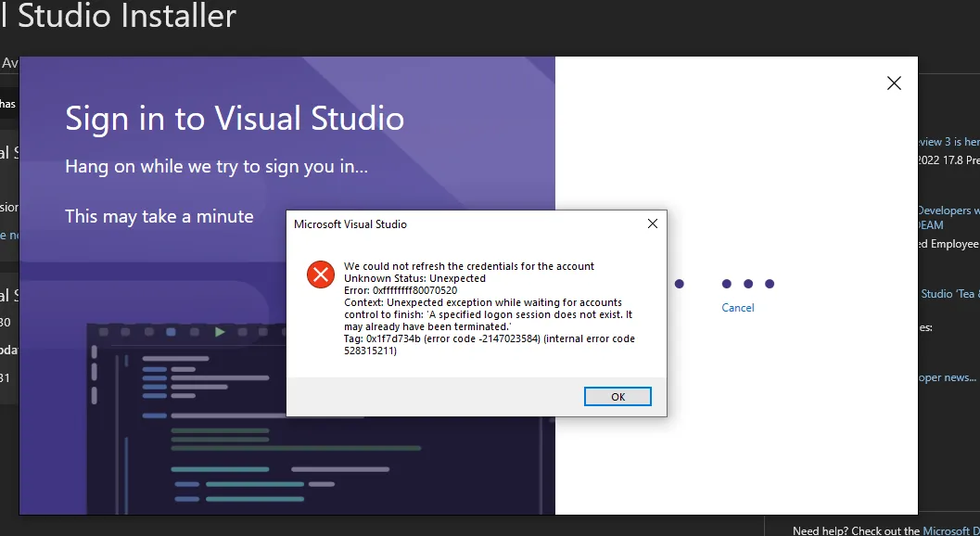Click the 'Sign in to Visual Studio' heading
This screenshot has width=980, height=536.
click(235, 118)
